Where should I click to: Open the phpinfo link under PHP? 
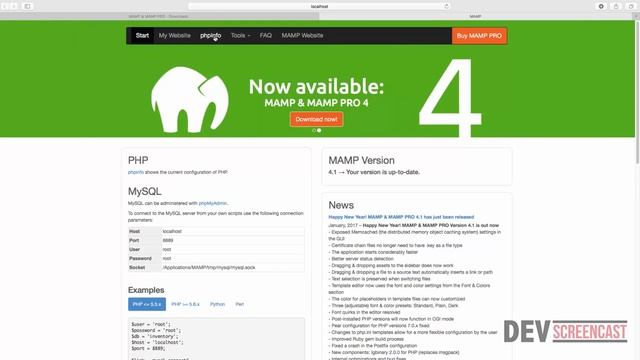click(x=136, y=172)
